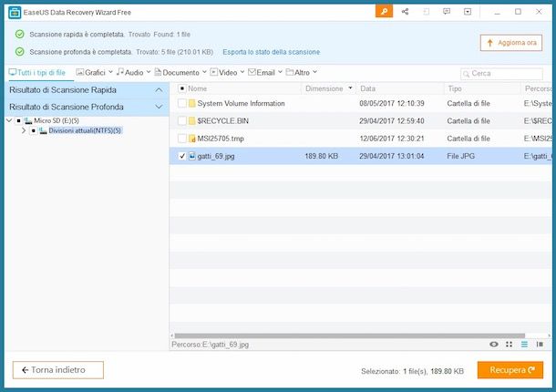Viewport: 556px width, 392px height.
Task: Collapse Risultato di Scansione Rapida section
Action: [x=159, y=90]
